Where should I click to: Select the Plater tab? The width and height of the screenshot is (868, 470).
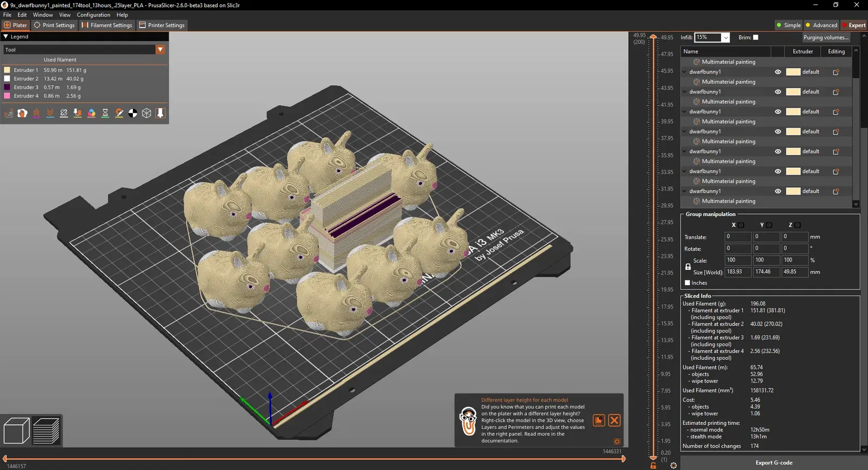coord(15,25)
